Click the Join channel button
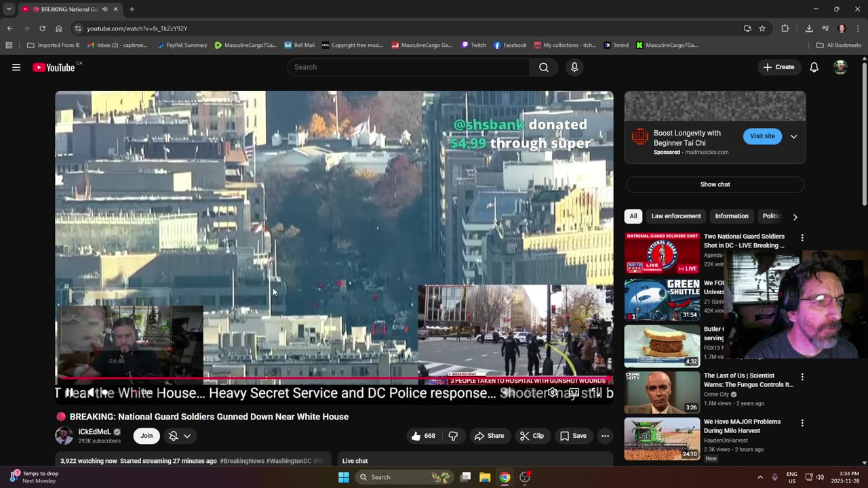Viewport: 868px width, 488px height. click(x=146, y=436)
